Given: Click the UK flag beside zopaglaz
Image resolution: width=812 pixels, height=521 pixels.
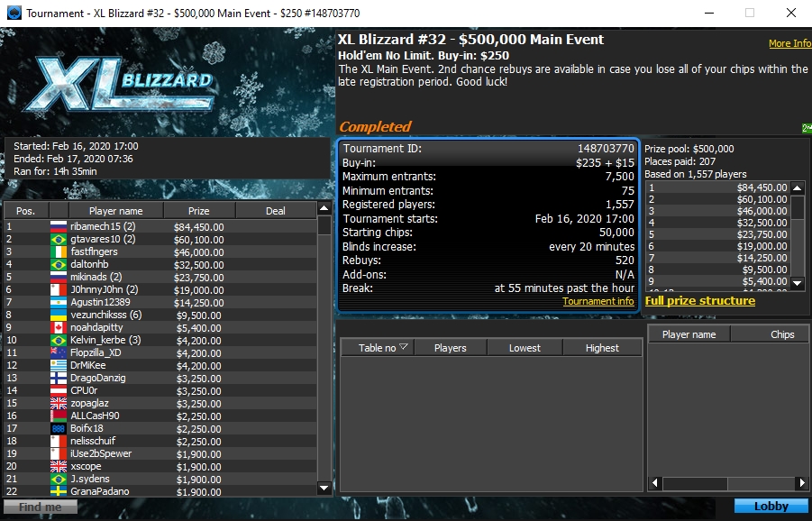Looking at the screenshot, I should coord(59,404).
